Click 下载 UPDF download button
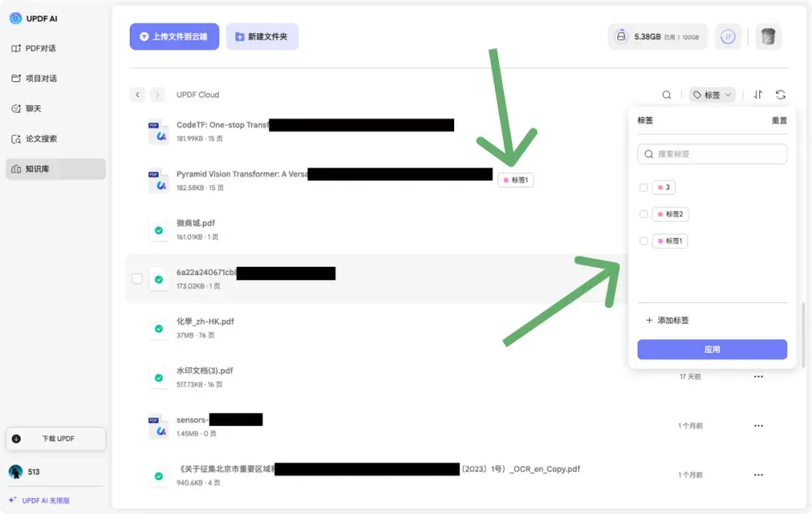The height and width of the screenshot is (514, 812). [56, 438]
